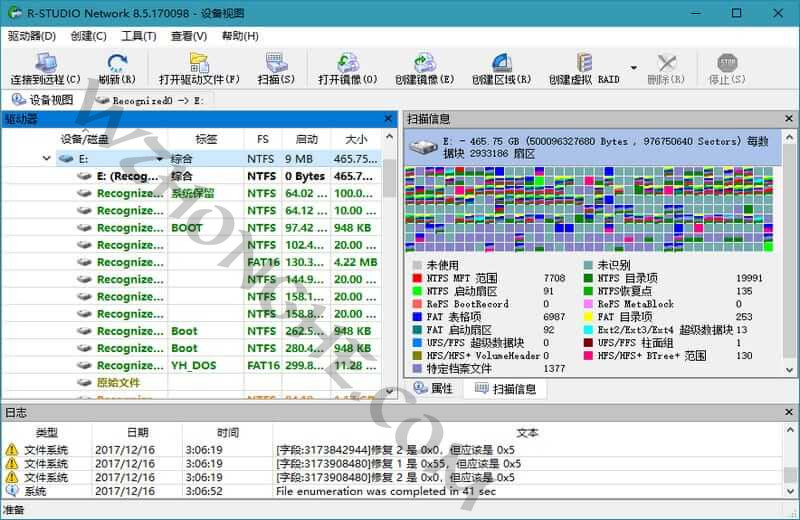The width and height of the screenshot is (800, 520).
Task: Click the 类型 log column header
Action: (x=46, y=433)
